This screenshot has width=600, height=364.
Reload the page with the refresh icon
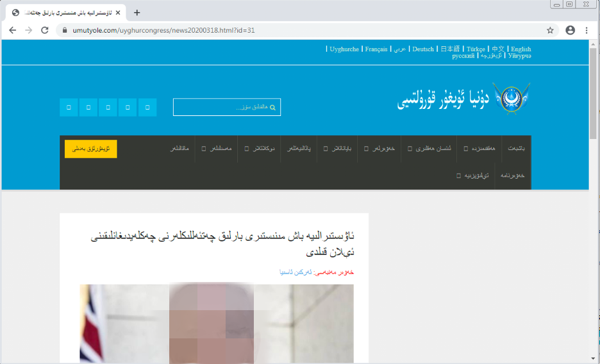click(x=45, y=30)
